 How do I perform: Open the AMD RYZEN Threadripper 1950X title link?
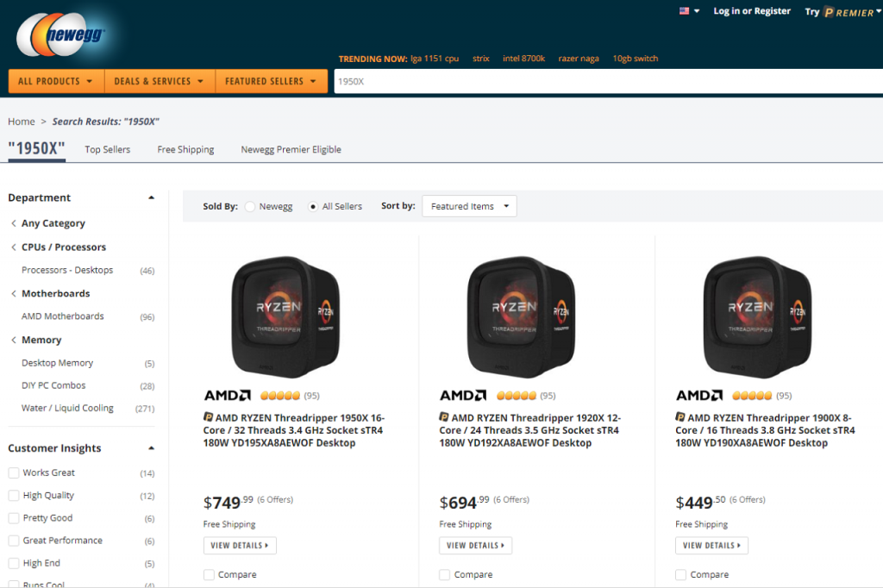point(294,430)
